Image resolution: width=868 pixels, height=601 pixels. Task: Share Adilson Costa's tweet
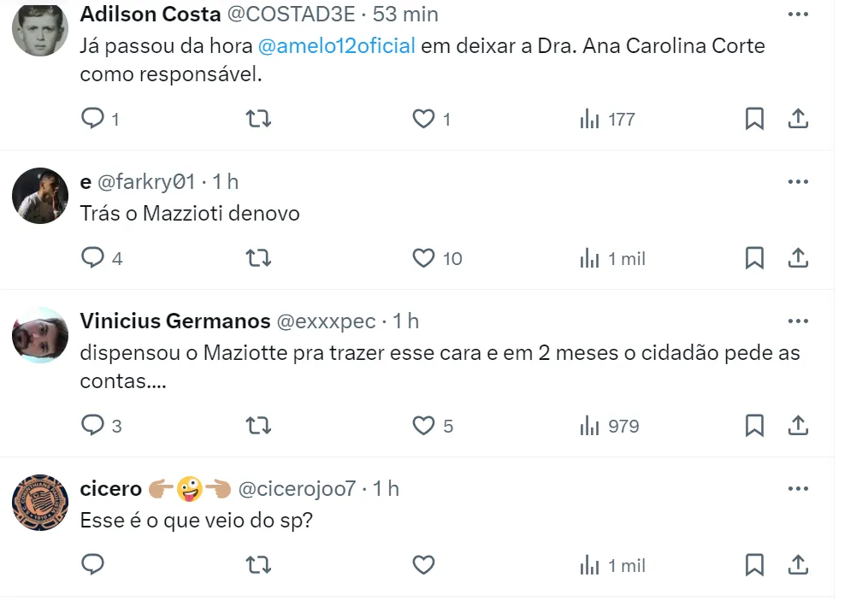coord(798,119)
